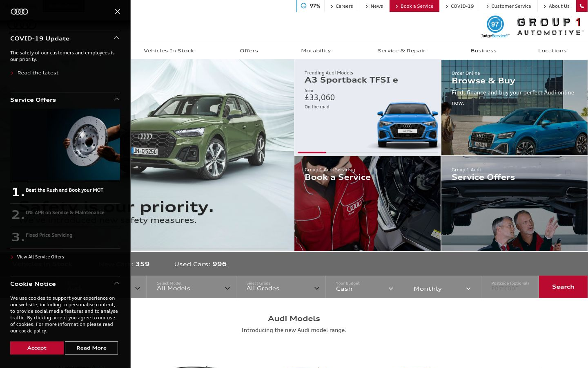
Task: Open the Your Budget Cash dropdown
Action: (364, 287)
